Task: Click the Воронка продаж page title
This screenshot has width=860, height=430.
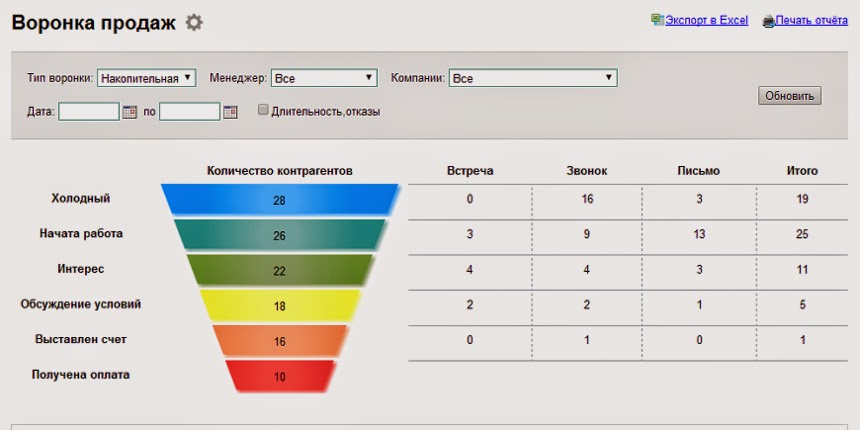Action: coord(94,23)
